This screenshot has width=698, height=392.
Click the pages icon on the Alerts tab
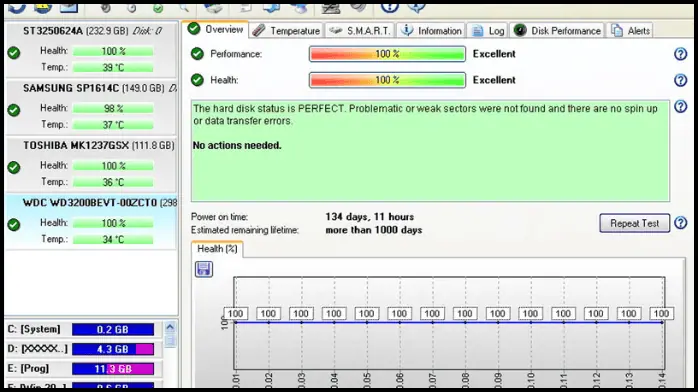click(617, 31)
